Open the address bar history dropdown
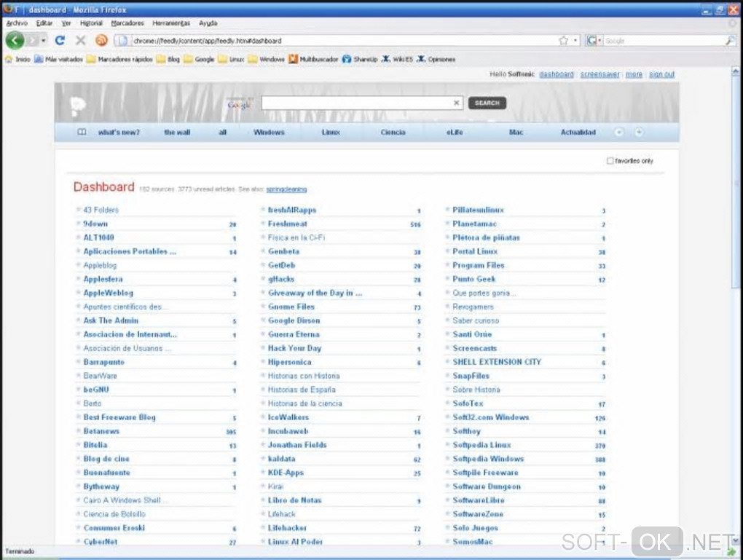 (575, 41)
